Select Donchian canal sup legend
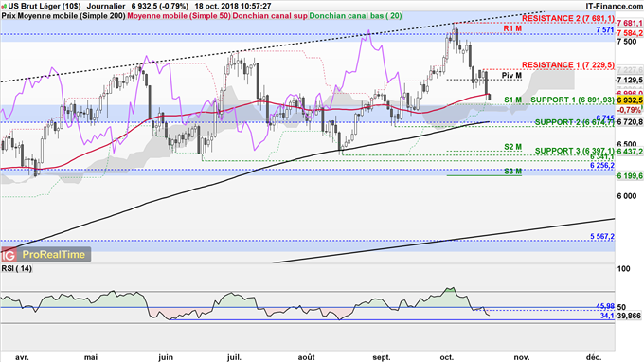The image size is (644, 362). [x=270, y=15]
